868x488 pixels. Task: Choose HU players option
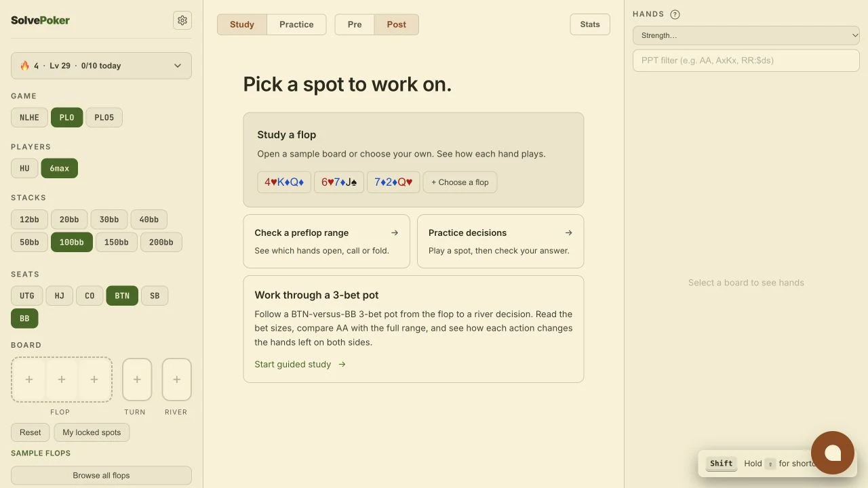[24, 168]
